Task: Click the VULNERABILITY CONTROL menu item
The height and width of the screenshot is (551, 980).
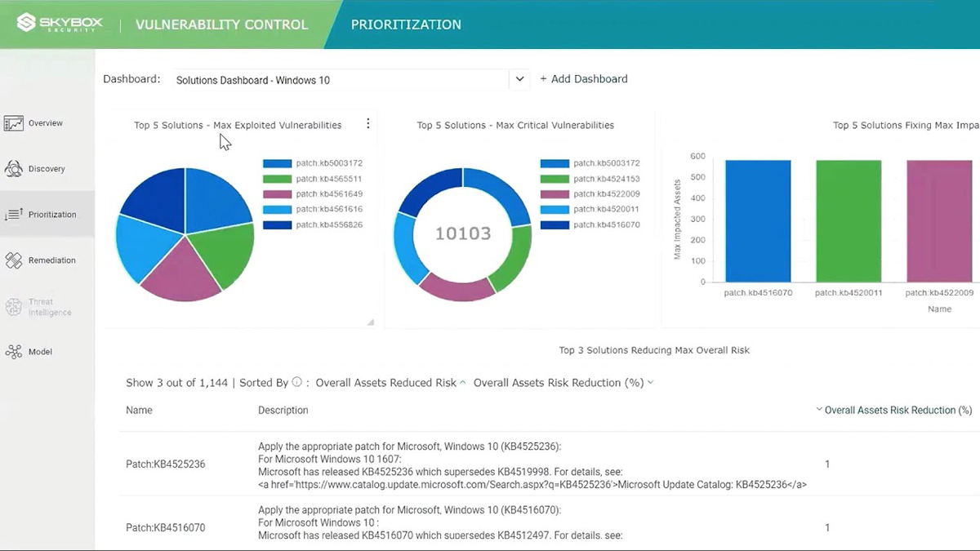Action: [x=221, y=24]
